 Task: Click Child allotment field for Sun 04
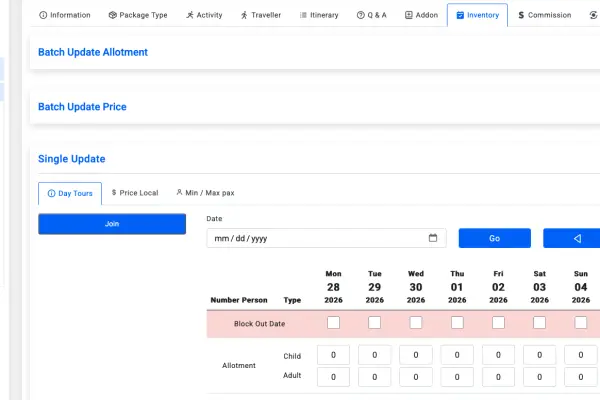[x=581, y=355]
